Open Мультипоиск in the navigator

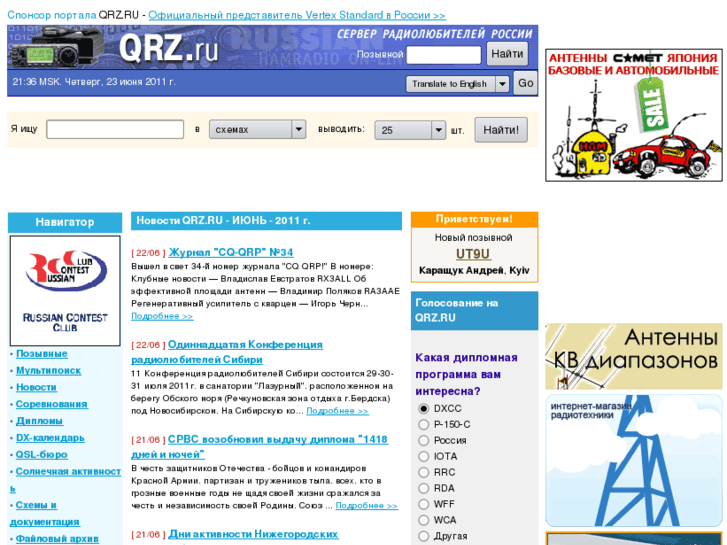[49, 371]
